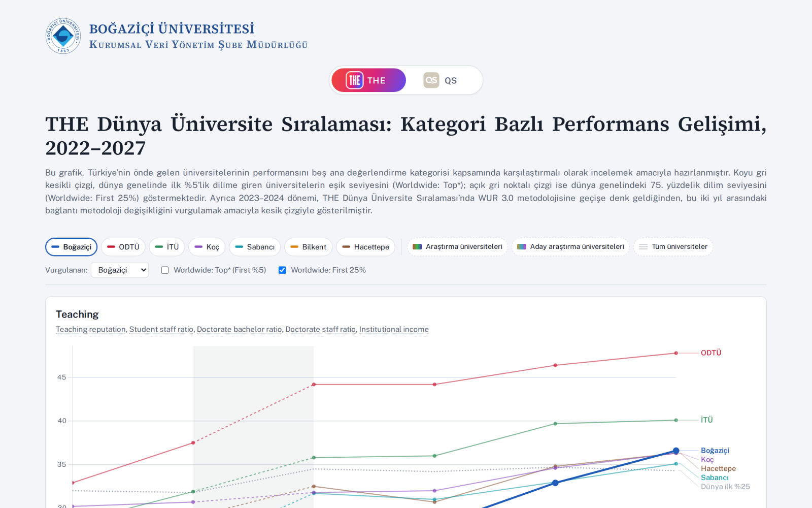Select the Tüm üniversiteler group
Image resolution: width=812 pixels, height=508 pixels.
[x=673, y=247]
